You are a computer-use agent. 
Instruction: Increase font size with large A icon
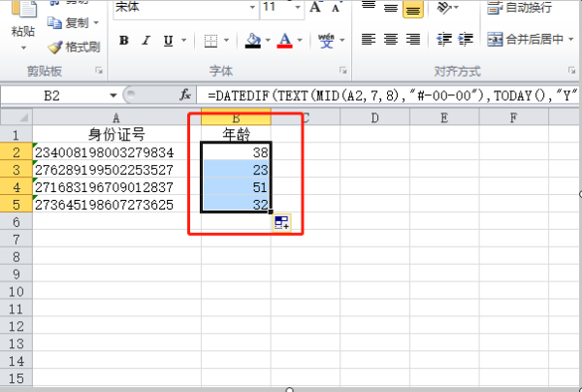[315, 7]
